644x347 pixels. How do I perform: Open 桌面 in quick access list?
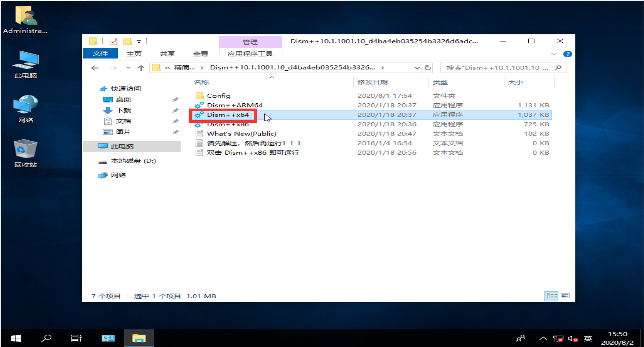click(123, 99)
